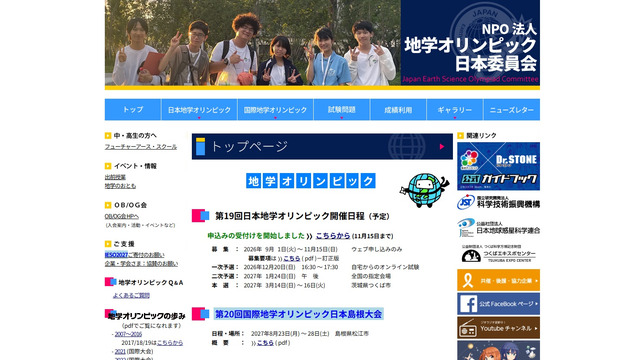Open the 地学のおとも link

[x=120, y=186]
